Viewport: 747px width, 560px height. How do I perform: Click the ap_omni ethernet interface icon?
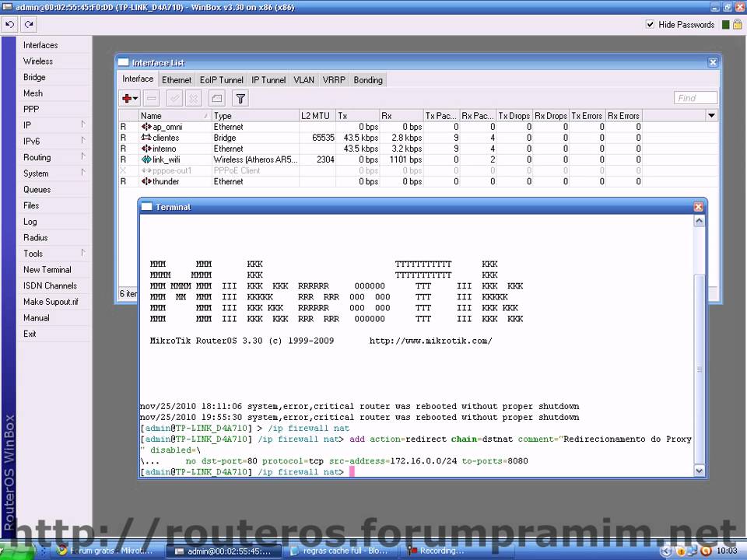146,127
